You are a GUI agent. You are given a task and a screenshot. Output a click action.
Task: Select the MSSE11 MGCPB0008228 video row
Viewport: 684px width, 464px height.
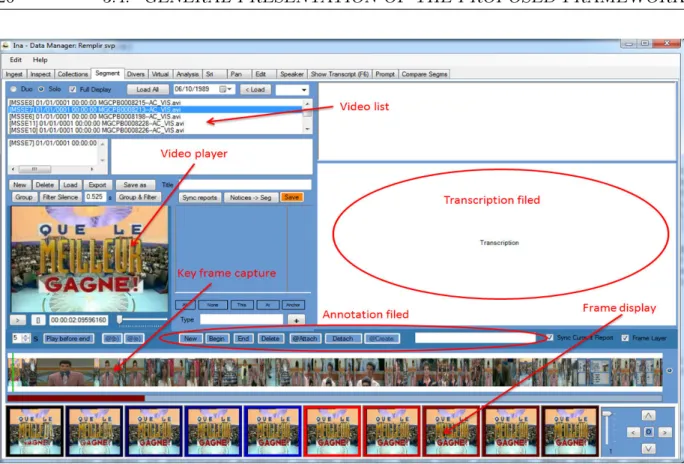(156, 123)
